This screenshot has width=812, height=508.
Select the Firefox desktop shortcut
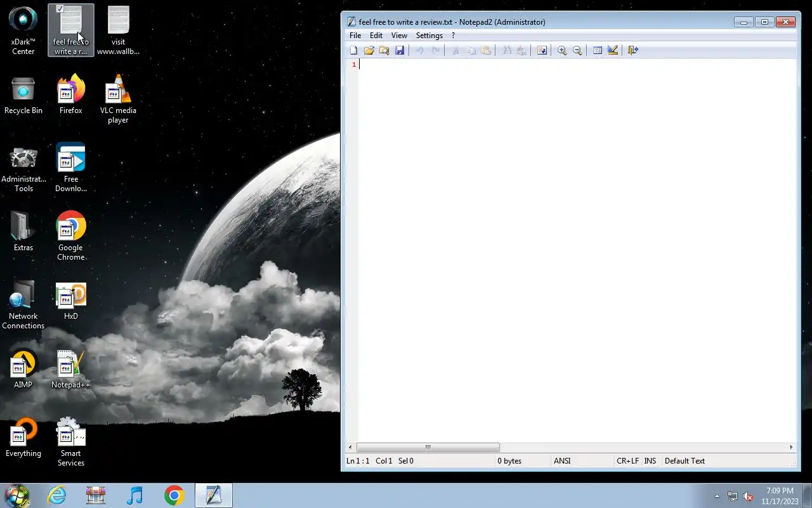click(x=71, y=95)
